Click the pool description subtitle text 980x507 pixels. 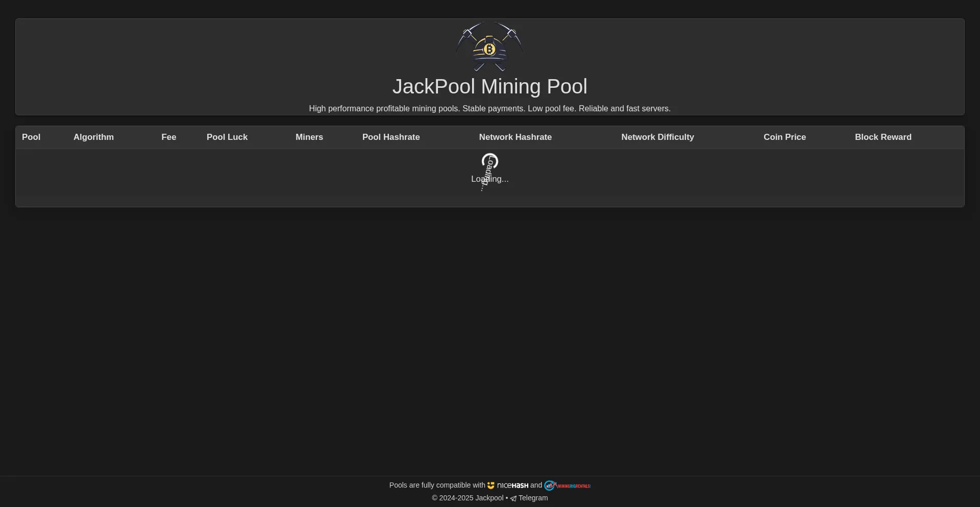489,109
